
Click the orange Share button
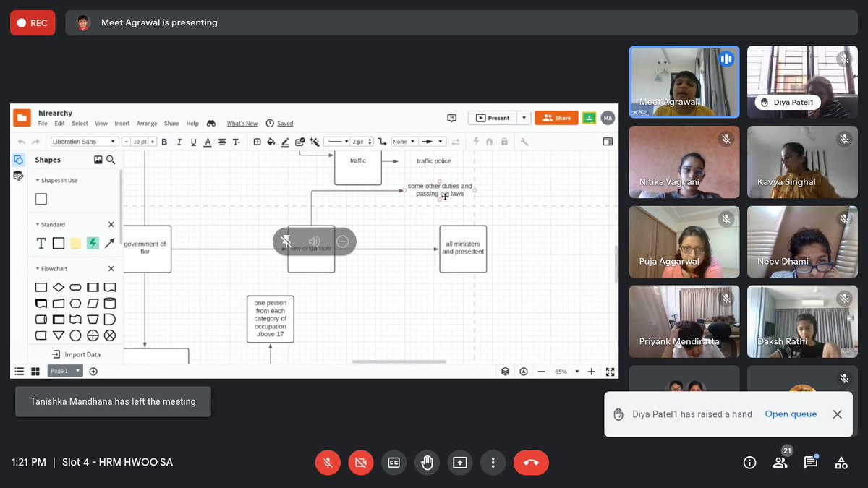(x=556, y=118)
